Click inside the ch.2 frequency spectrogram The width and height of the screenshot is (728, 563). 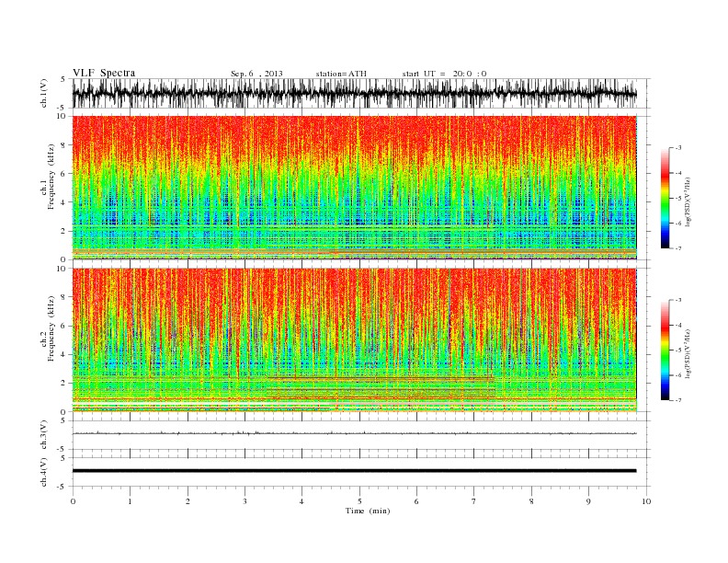tap(355, 339)
